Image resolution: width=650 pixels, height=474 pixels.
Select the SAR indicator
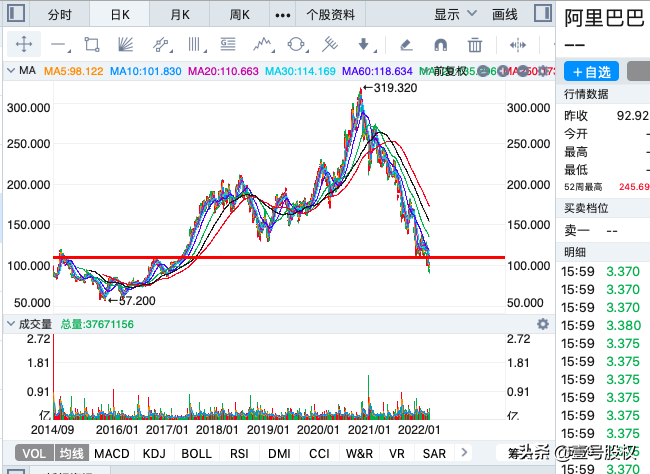click(x=434, y=453)
